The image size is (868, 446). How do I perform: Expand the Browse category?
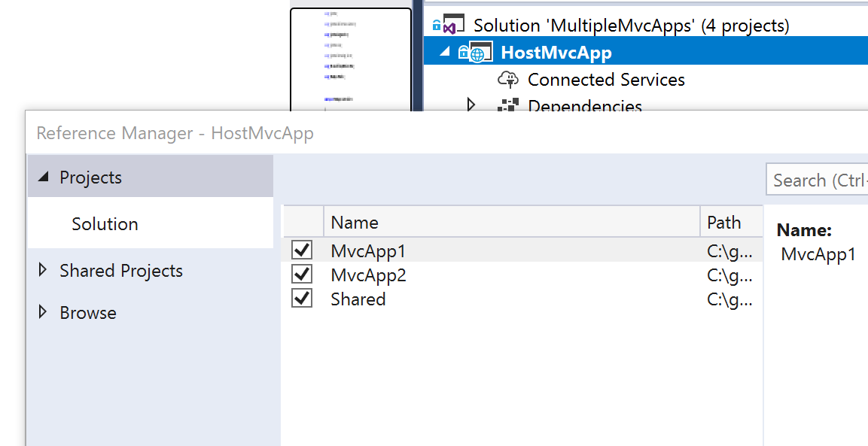(43, 312)
